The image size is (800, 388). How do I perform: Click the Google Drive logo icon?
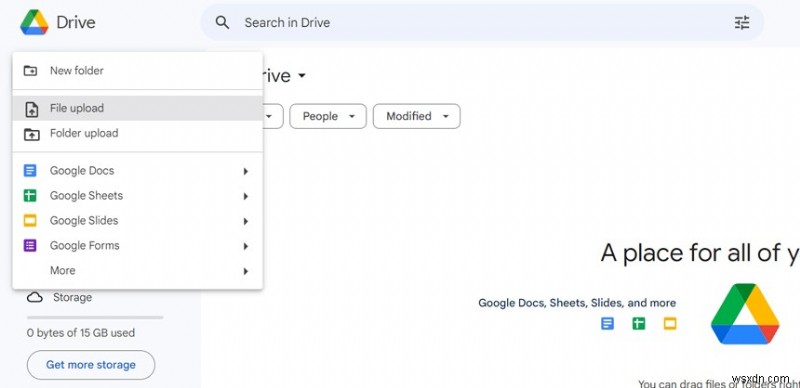(x=34, y=22)
